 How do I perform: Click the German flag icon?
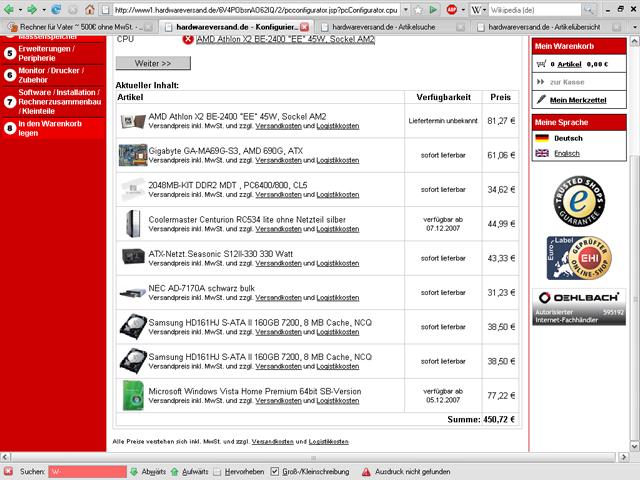click(542, 138)
